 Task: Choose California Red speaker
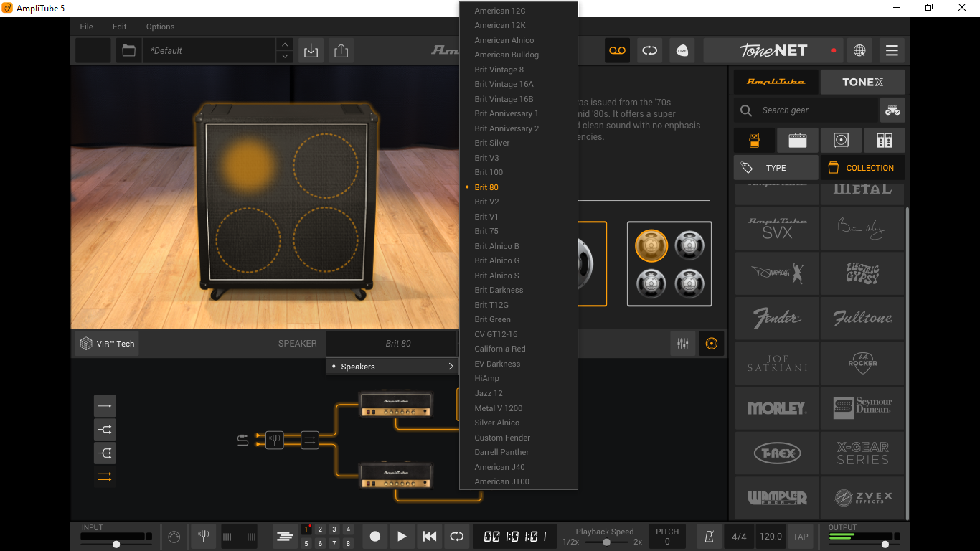coord(519,349)
